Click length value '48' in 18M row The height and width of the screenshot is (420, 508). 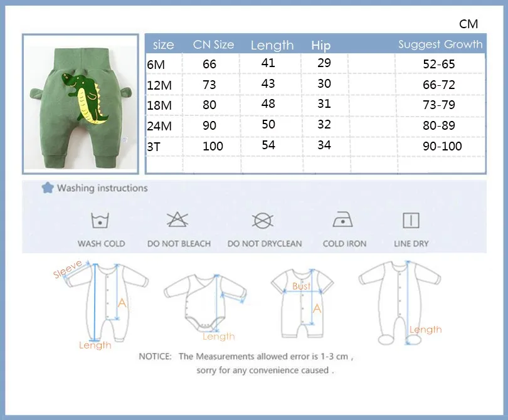coord(268,103)
